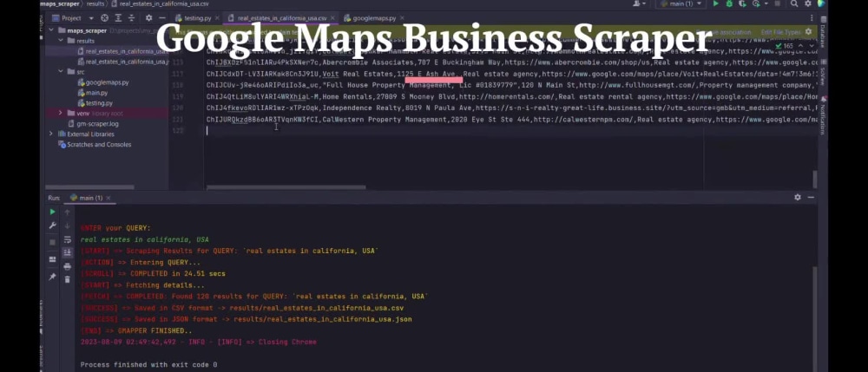
Task: Close the testing.py tab
Action: coord(218,18)
